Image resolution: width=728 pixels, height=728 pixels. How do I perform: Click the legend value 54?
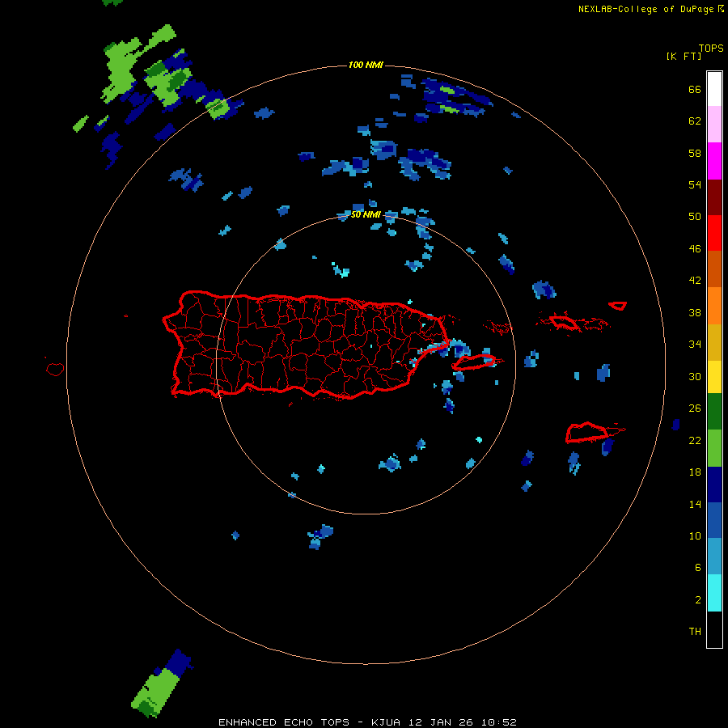pos(695,184)
